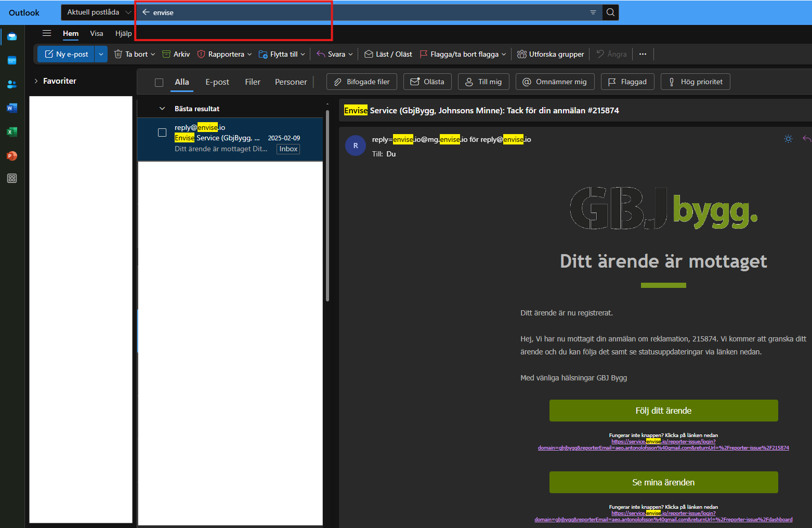The height and width of the screenshot is (528, 812).
Task: Click the Följ ditt ärende button
Action: (663, 411)
